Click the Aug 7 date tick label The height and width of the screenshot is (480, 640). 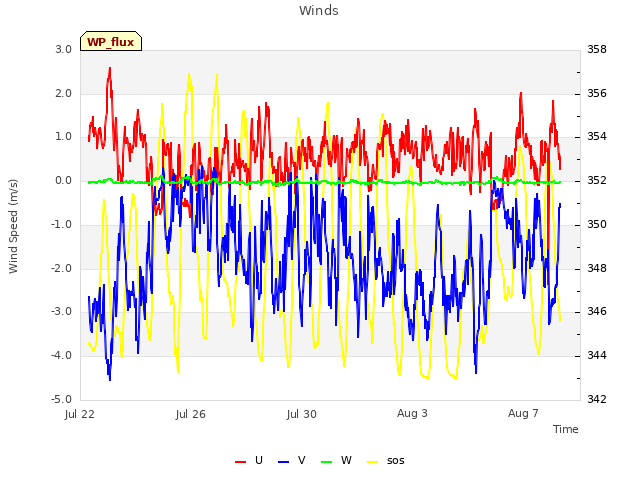pyautogui.click(x=523, y=413)
